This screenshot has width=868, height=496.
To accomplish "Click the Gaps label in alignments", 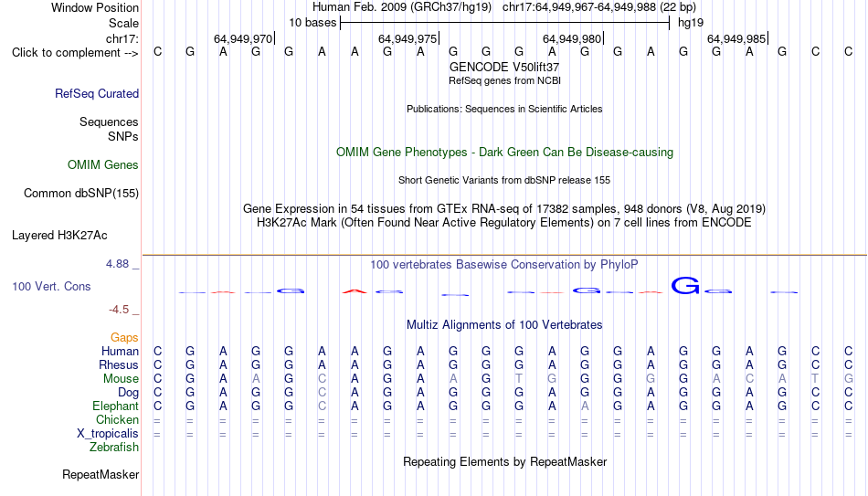I will tap(124, 338).
